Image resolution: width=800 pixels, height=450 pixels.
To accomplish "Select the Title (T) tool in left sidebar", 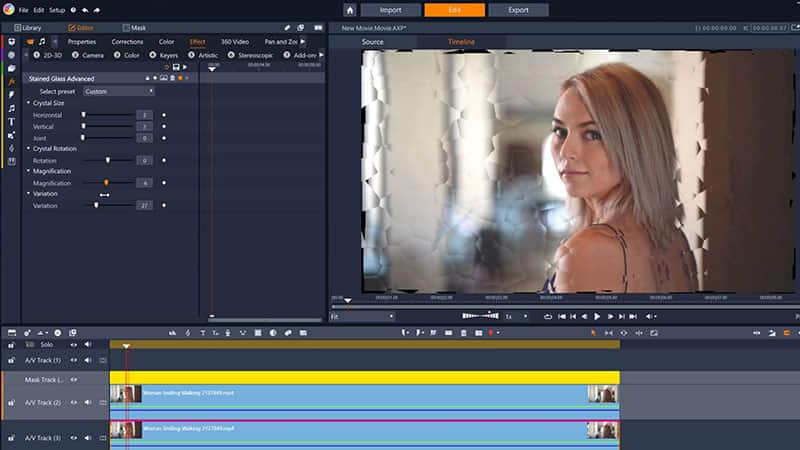I will pyautogui.click(x=11, y=121).
